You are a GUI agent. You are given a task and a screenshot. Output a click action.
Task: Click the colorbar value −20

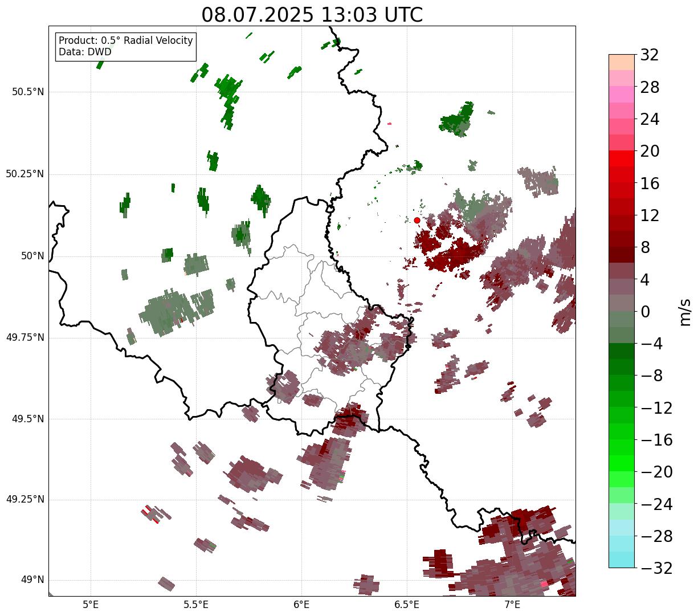[x=656, y=472]
